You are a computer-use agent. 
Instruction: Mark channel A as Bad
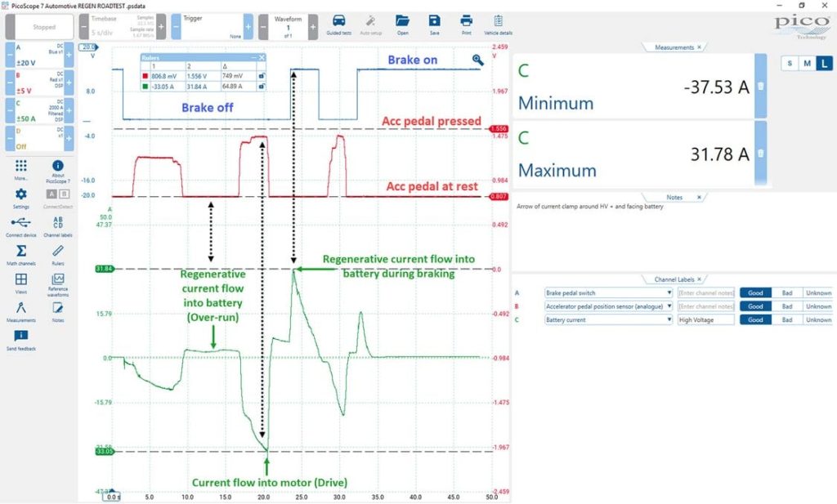click(x=787, y=292)
